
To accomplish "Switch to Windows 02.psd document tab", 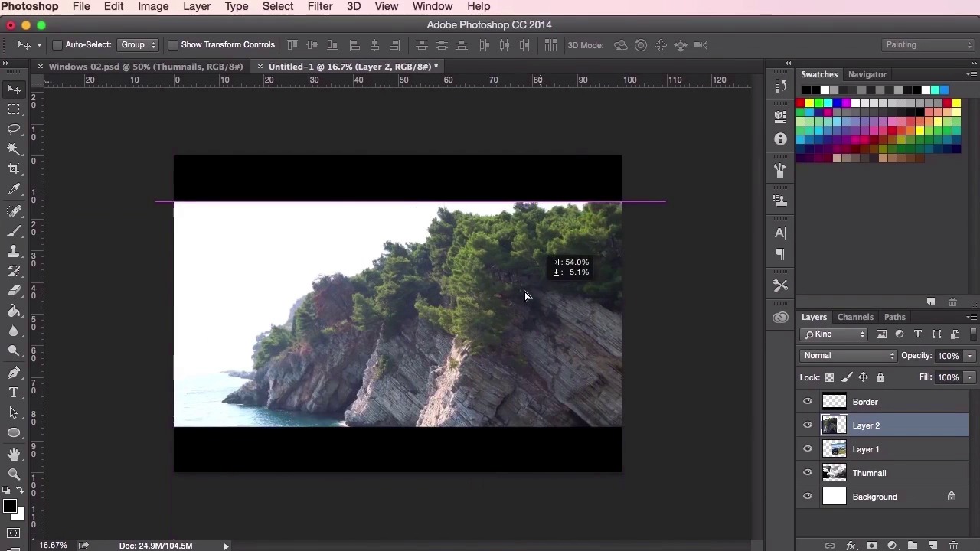I will coord(145,67).
